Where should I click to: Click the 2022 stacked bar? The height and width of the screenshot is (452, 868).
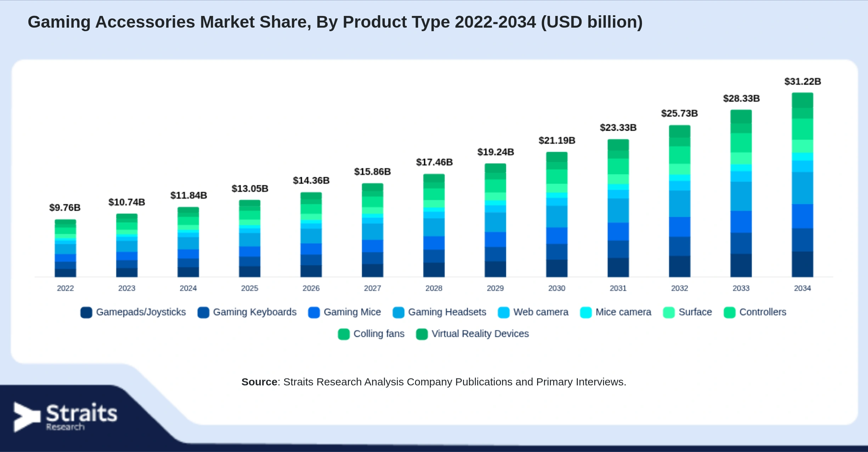coord(66,248)
